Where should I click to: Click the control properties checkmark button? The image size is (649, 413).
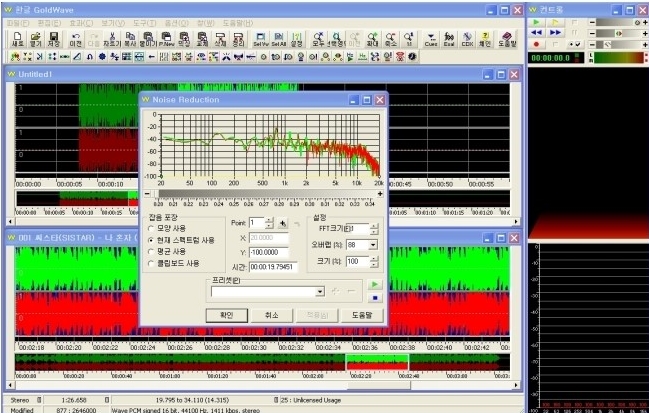574,44
